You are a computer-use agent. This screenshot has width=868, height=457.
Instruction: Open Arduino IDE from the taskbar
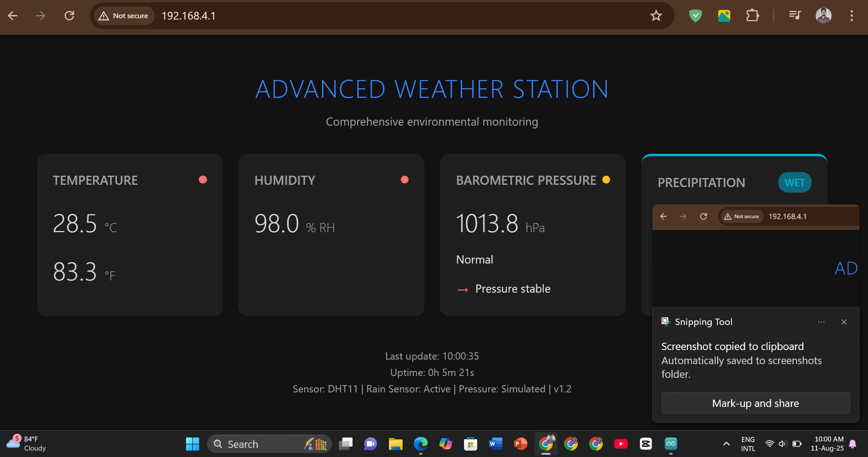coord(671,444)
